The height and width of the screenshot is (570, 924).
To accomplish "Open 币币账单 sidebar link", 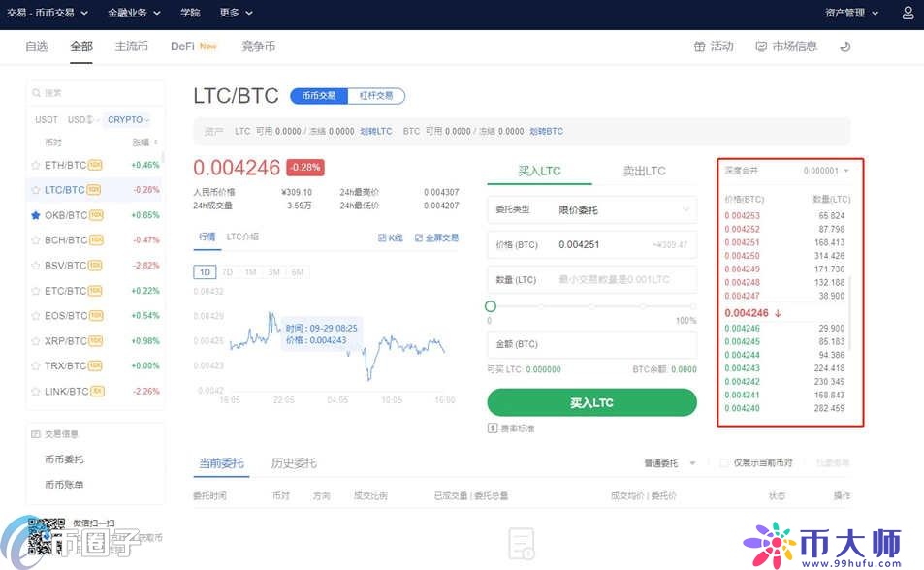I will (x=64, y=485).
